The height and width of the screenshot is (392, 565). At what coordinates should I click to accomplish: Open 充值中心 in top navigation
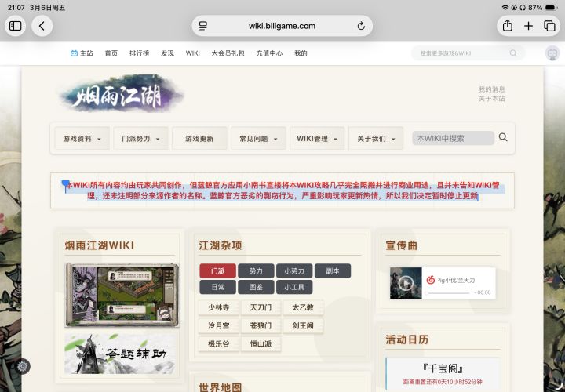point(269,53)
